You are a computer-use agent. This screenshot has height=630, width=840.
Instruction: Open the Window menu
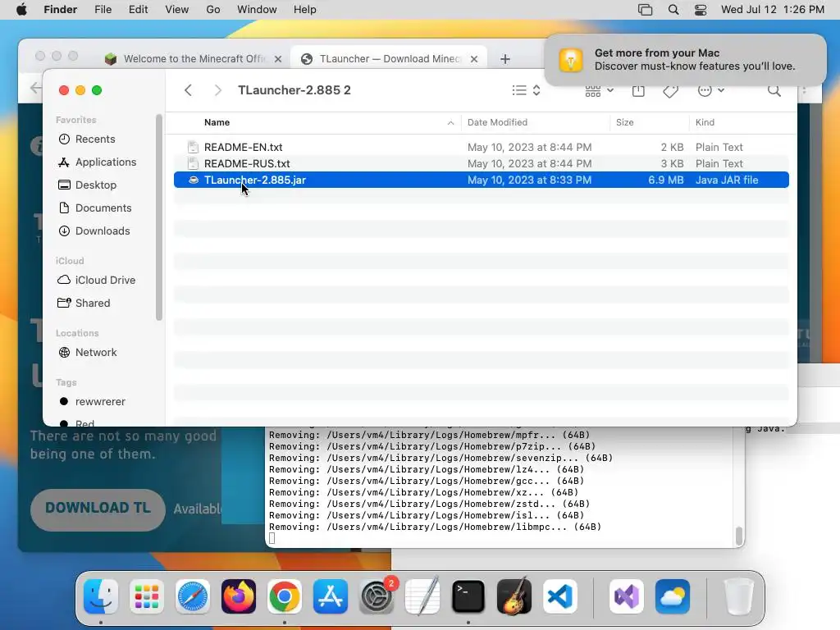pyautogui.click(x=257, y=10)
